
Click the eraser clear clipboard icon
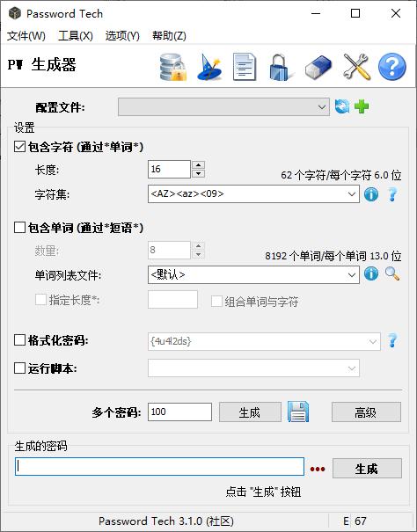pyautogui.click(x=318, y=67)
